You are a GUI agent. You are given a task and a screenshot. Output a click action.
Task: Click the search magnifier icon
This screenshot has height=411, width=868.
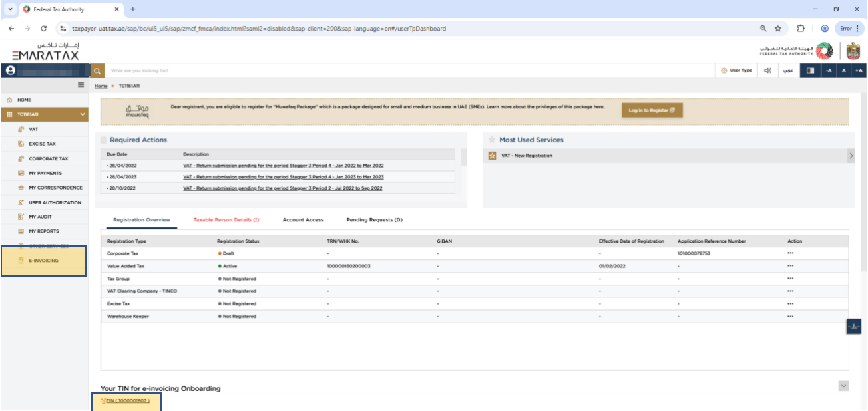(97, 70)
